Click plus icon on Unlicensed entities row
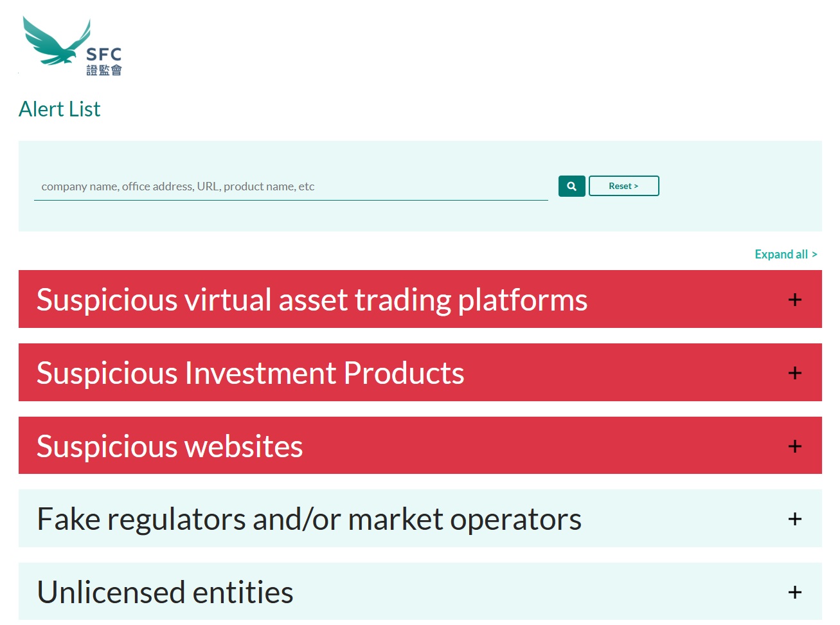The width and height of the screenshot is (840, 625). tap(794, 592)
